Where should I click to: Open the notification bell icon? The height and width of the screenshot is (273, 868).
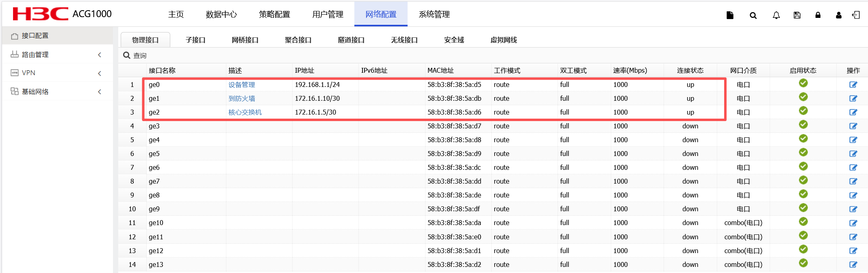pyautogui.click(x=776, y=15)
